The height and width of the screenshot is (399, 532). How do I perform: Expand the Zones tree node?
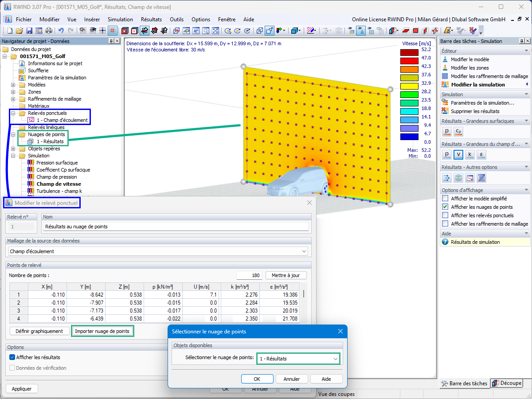tap(13, 92)
